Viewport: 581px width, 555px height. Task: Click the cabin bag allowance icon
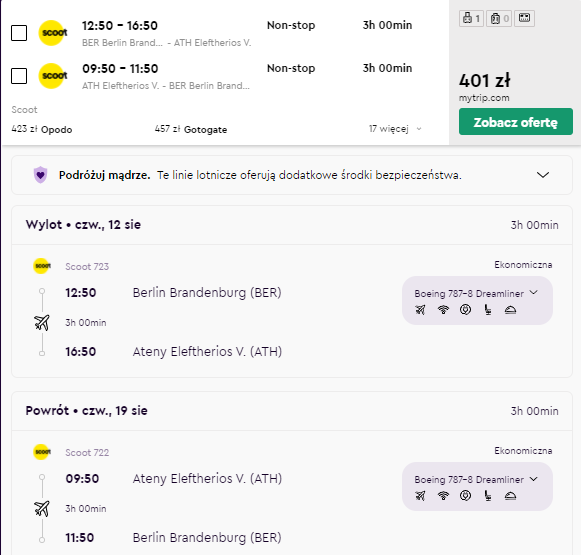click(x=471, y=18)
